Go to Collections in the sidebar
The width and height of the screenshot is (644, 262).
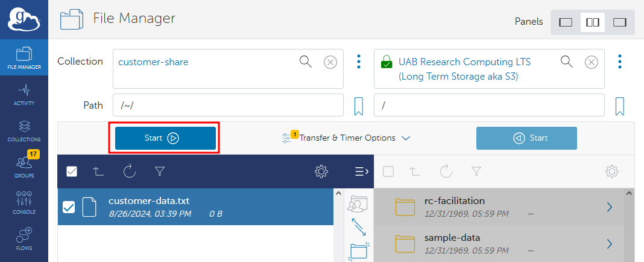[x=24, y=131]
